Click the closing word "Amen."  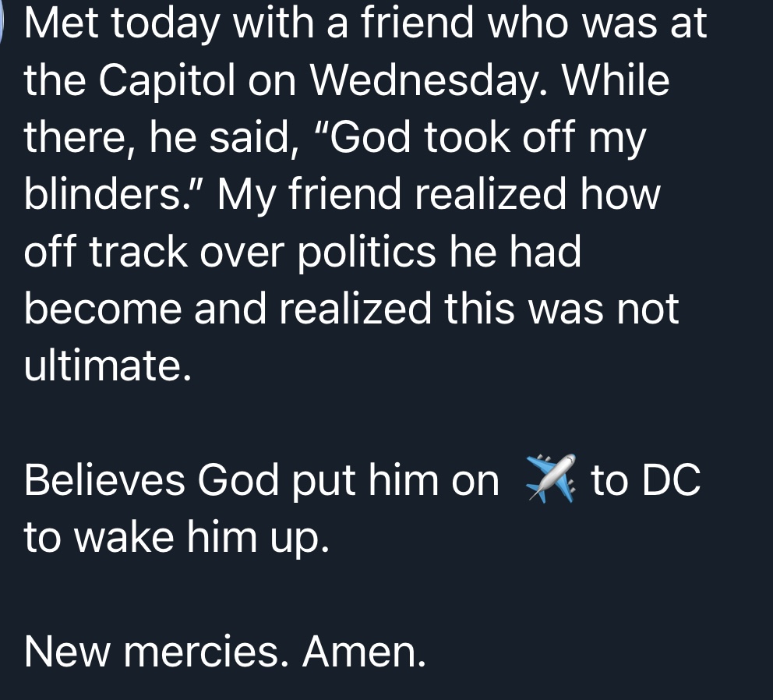click(x=364, y=652)
